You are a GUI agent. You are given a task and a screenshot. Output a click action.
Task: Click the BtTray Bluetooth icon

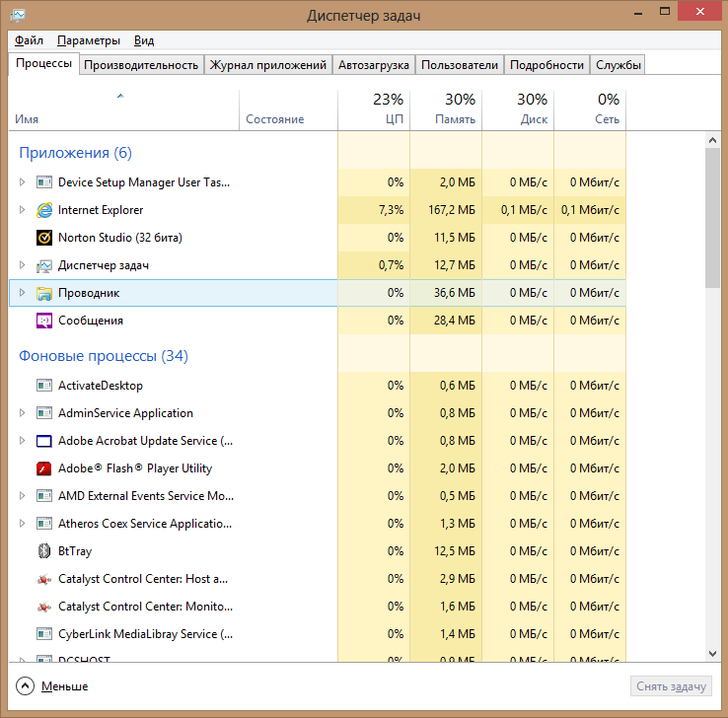tap(44, 551)
